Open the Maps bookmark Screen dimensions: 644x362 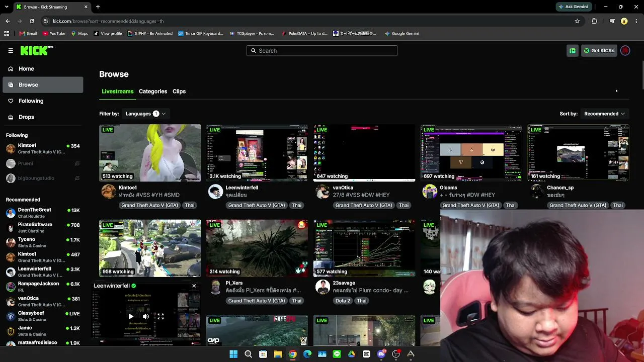[79, 34]
